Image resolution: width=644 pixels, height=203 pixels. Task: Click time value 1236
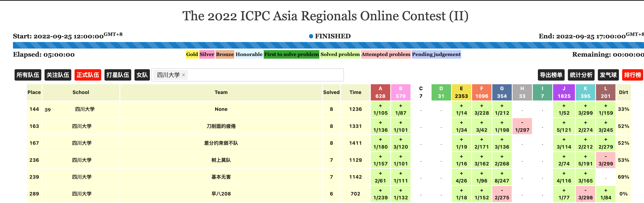[355, 109]
